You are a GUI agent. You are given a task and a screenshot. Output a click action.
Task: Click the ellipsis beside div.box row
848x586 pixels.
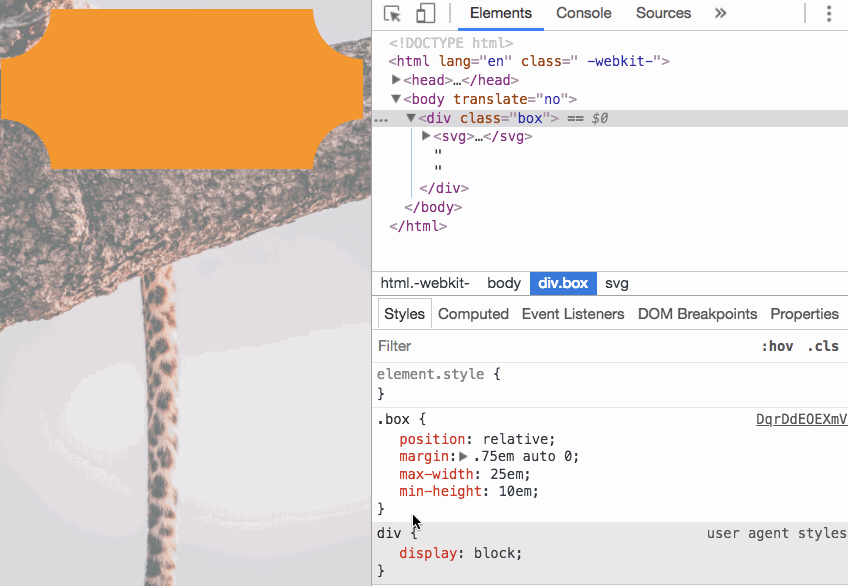[x=381, y=119]
